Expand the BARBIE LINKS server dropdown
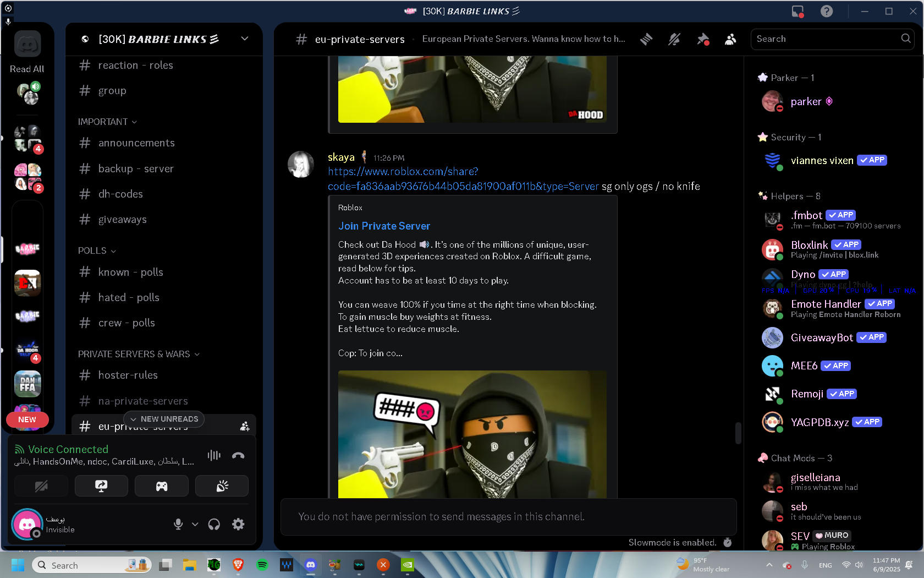924x578 pixels. click(x=245, y=39)
